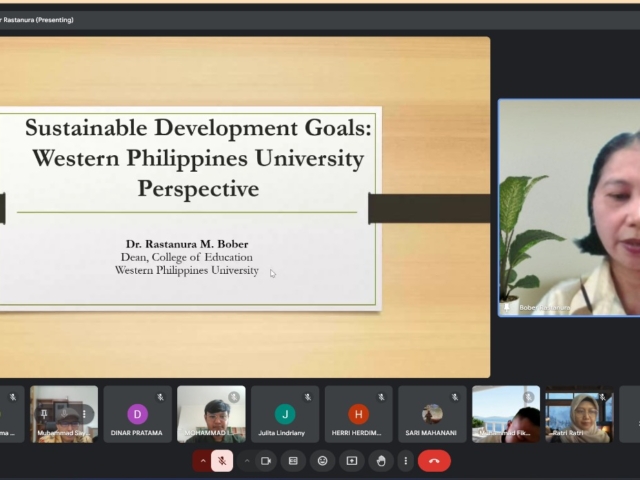Click Bober Rastanura's presenter video feed
Image resolution: width=640 pixels, height=480 pixels.
click(569, 207)
